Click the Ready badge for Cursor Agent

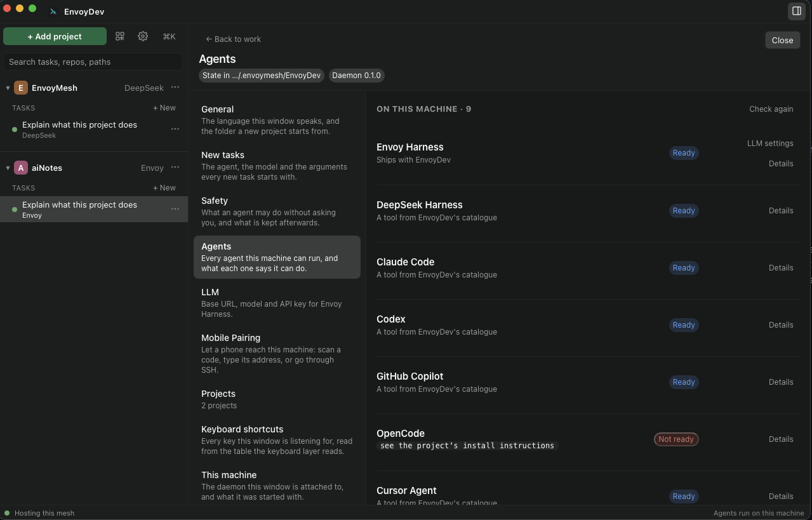point(684,497)
